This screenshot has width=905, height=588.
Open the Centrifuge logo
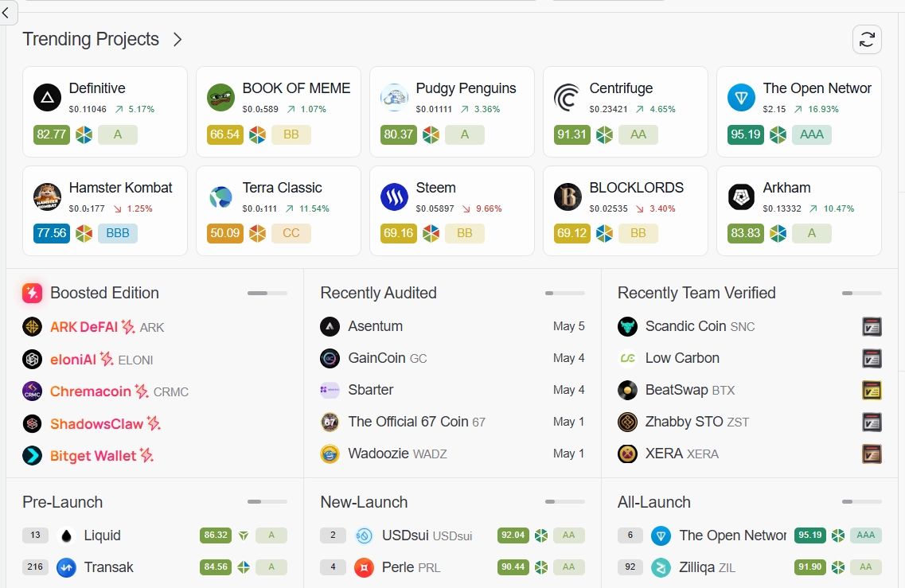pos(568,98)
